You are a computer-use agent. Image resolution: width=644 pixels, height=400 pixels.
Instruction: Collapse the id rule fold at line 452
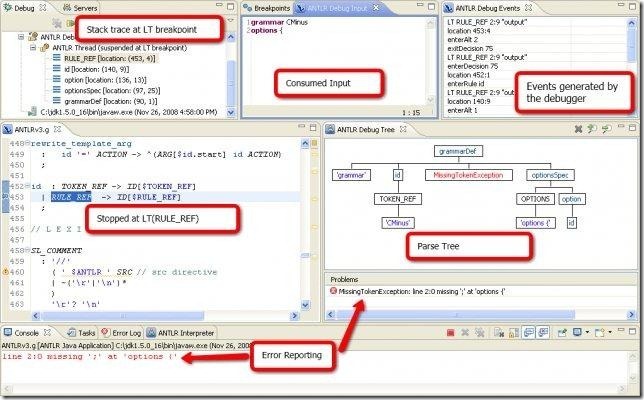pyautogui.click(x=27, y=186)
